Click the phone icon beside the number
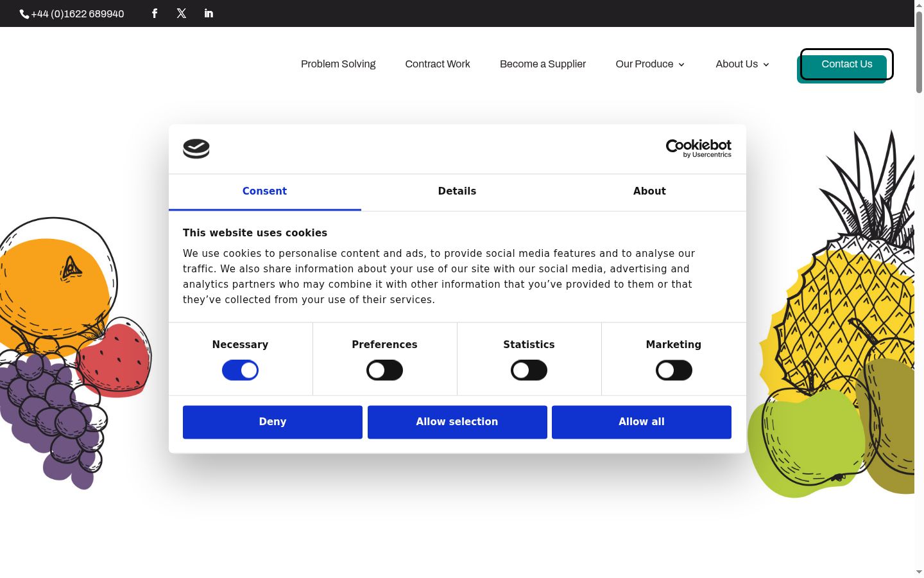 pyautogui.click(x=24, y=14)
